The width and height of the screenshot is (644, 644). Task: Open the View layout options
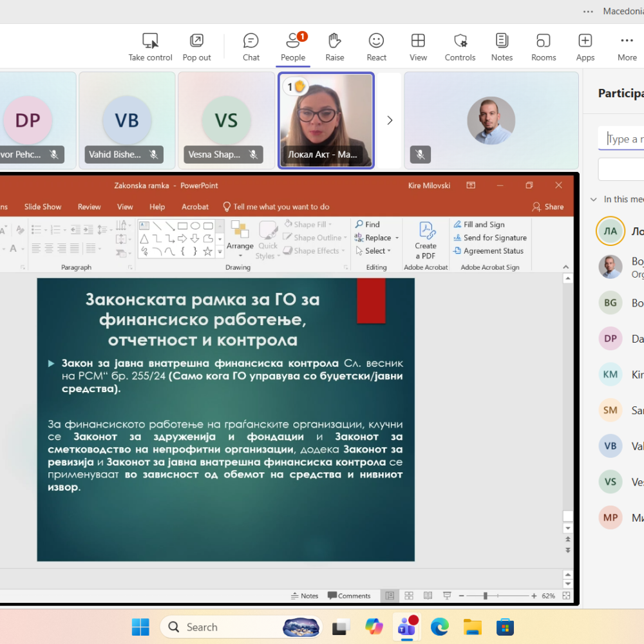418,47
